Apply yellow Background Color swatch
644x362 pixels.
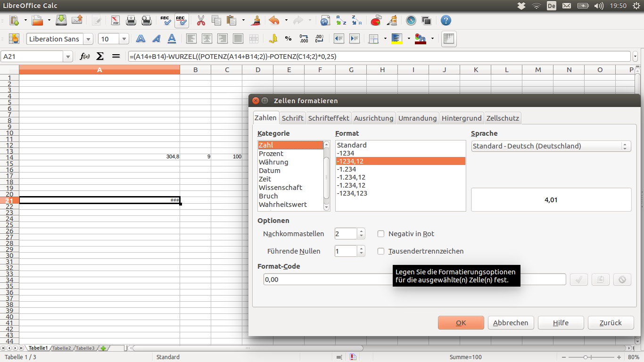(396, 39)
